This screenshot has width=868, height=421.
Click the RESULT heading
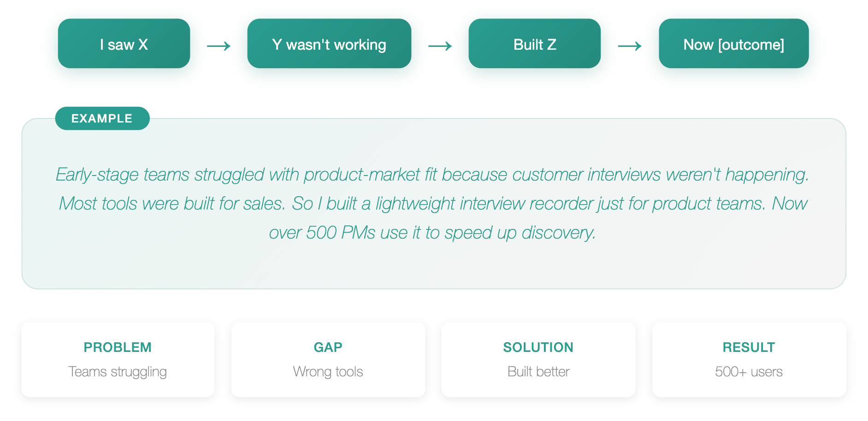(x=749, y=347)
